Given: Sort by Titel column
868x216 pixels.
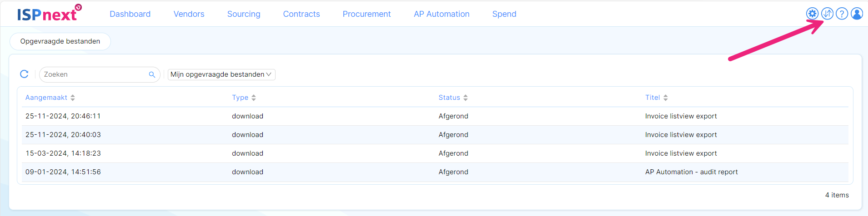Looking at the screenshot, I should click(666, 98).
